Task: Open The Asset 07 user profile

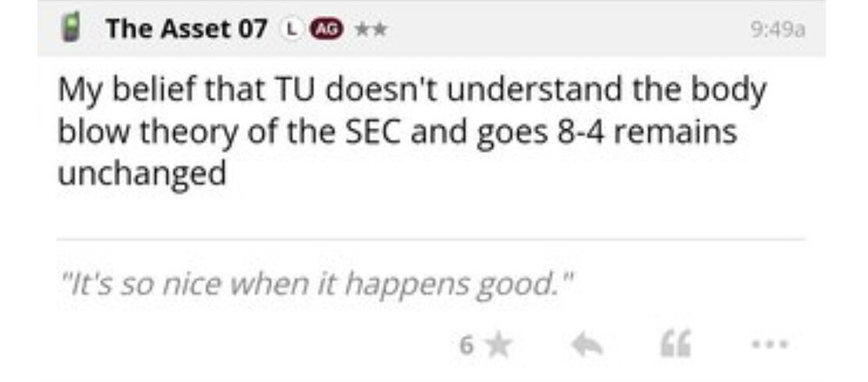Action: point(187,29)
